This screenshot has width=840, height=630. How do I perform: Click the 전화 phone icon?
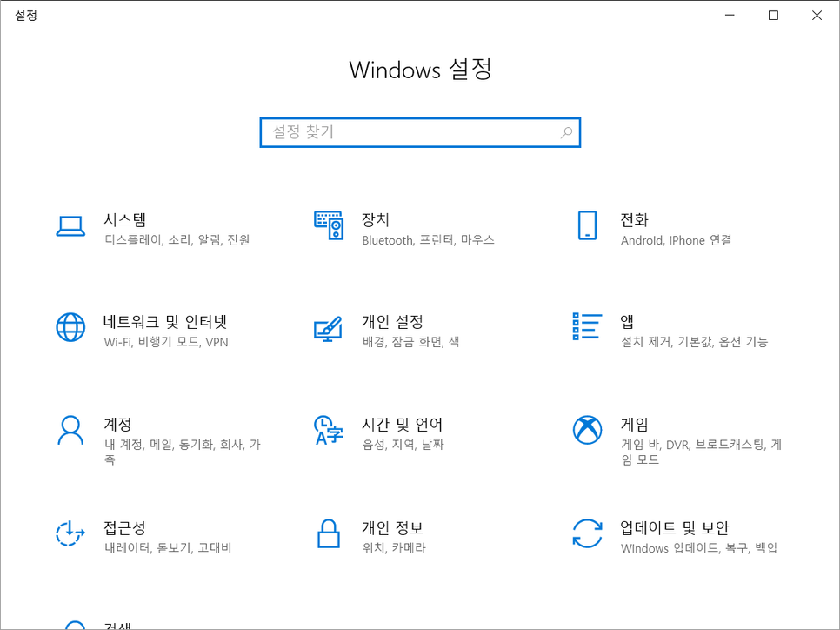click(x=587, y=225)
